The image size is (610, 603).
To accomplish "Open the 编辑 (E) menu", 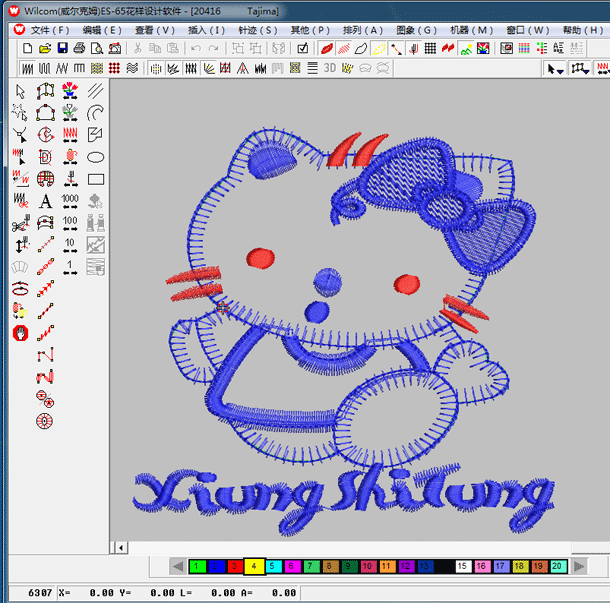I will (102, 30).
